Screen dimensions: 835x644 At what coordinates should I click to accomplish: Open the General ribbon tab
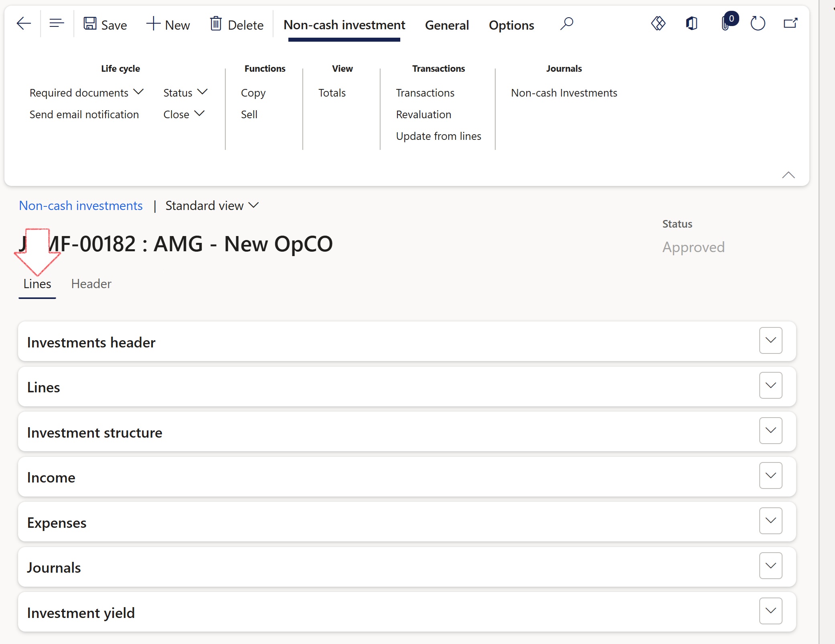(447, 25)
